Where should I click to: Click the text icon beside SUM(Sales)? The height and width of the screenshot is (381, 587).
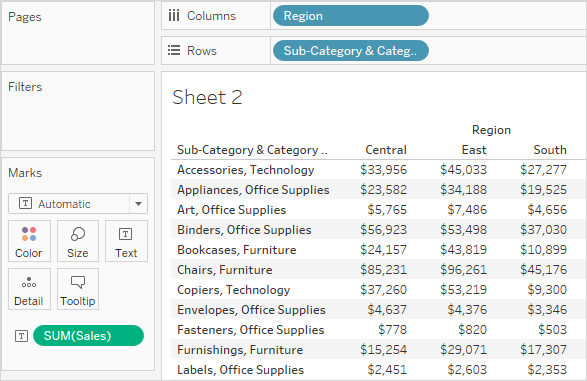click(x=21, y=336)
